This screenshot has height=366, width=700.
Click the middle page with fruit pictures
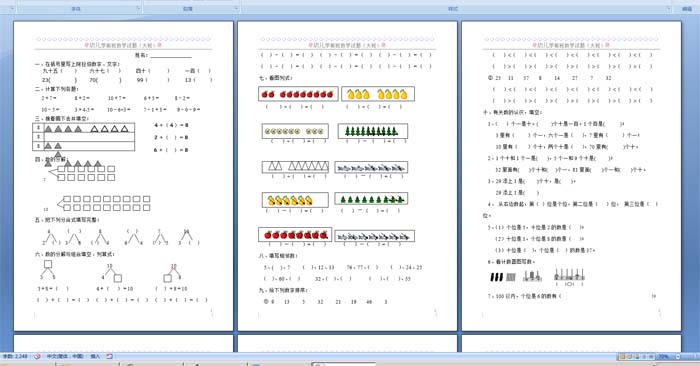tap(347, 176)
